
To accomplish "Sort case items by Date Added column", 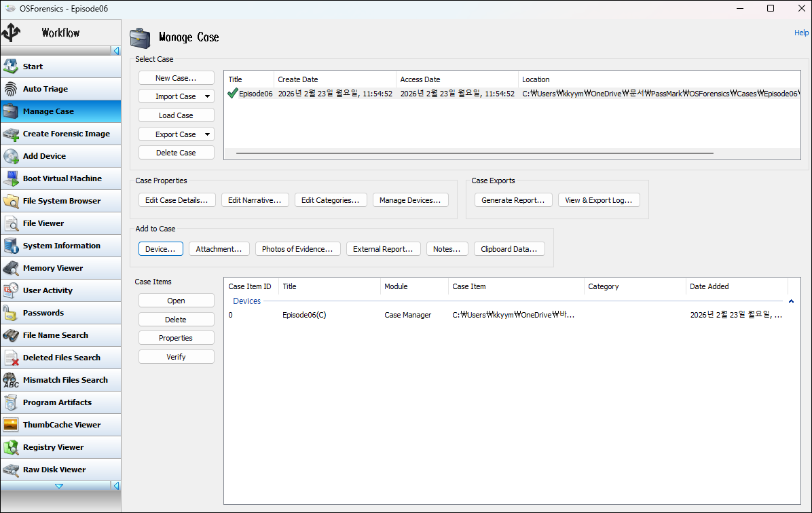I will click(x=736, y=286).
